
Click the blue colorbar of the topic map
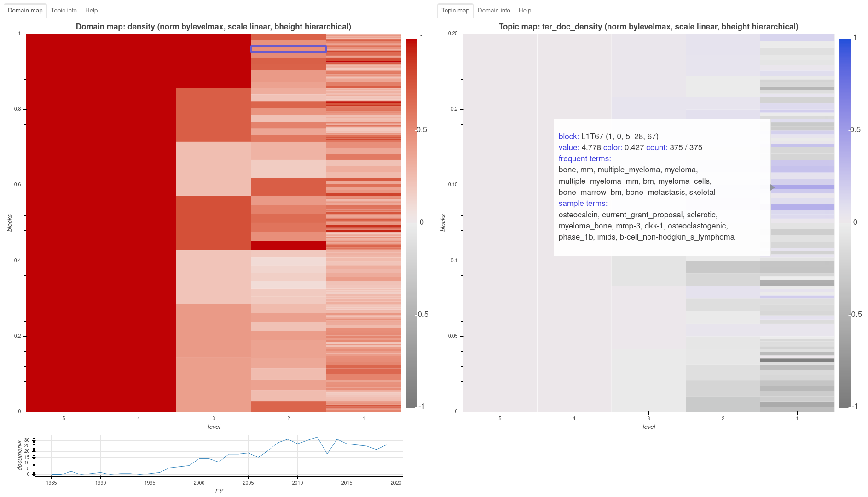tap(846, 92)
